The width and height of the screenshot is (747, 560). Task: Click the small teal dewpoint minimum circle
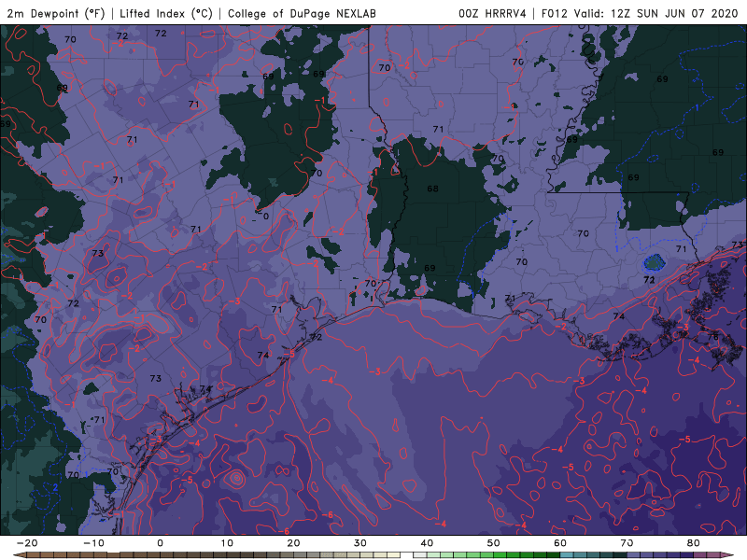[x=655, y=262]
